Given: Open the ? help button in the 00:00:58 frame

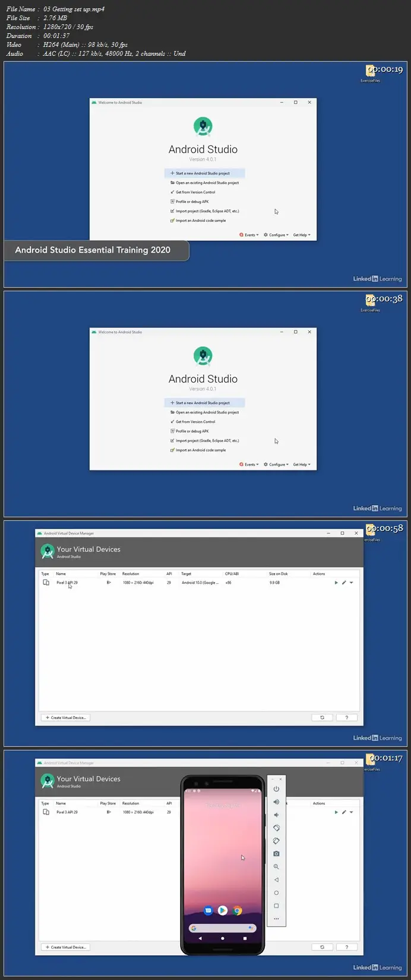Looking at the screenshot, I should [x=347, y=718].
